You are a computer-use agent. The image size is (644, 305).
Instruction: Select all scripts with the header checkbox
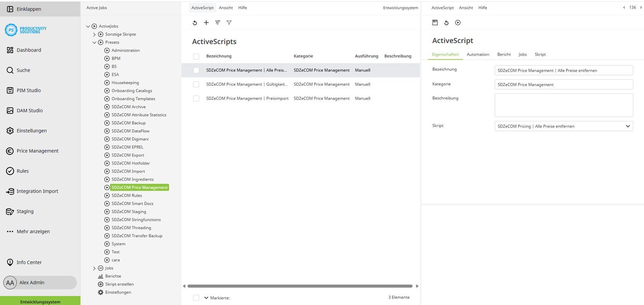(x=196, y=56)
